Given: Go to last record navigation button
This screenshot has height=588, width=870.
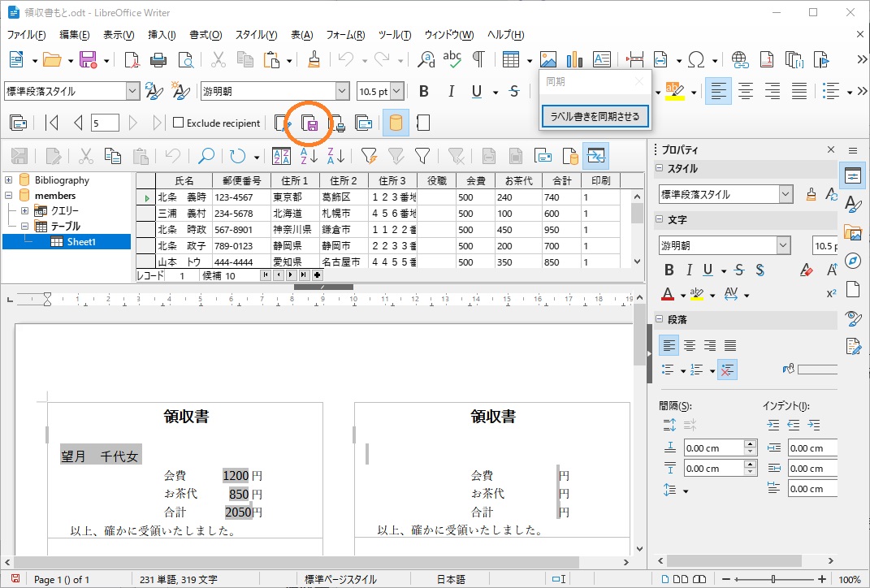Looking at the screenshot, I should pyautogui.click(x=304, y=275).
